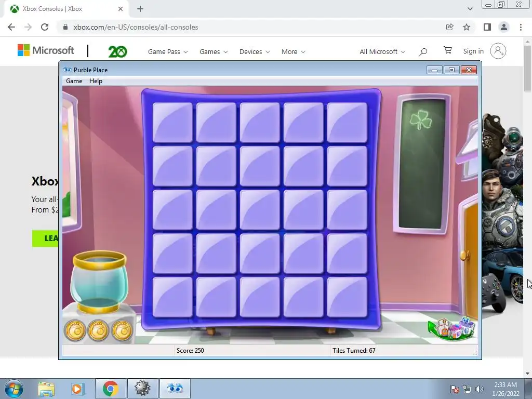The height and width of the screenshot is (399, 532).
Task: Expand the Game Pass dropdown
Action: (168, 51)
